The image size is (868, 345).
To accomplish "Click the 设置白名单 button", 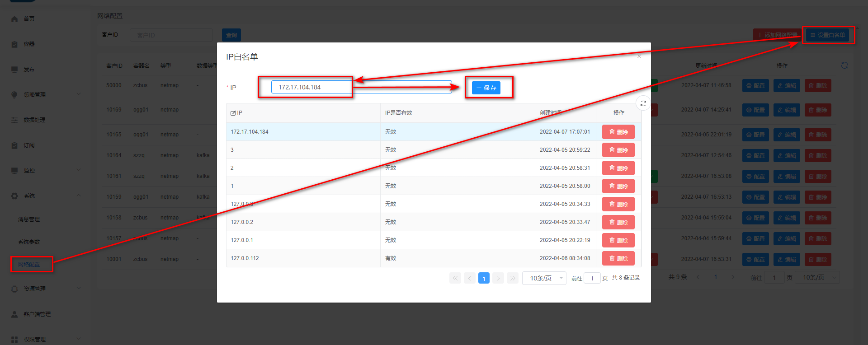I will tap(827, 35).
